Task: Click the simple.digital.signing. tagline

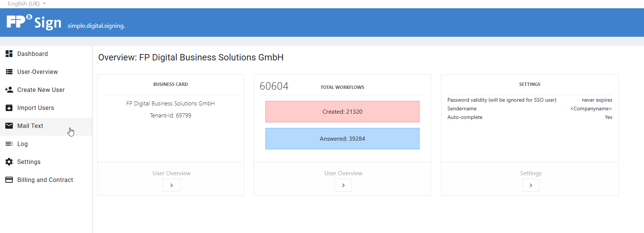Action: click(96, 26)
